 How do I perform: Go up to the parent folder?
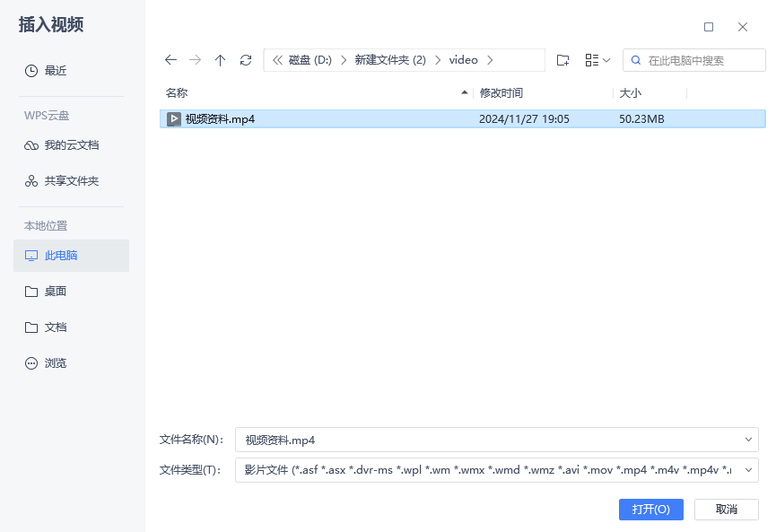(x=221, y=59)
